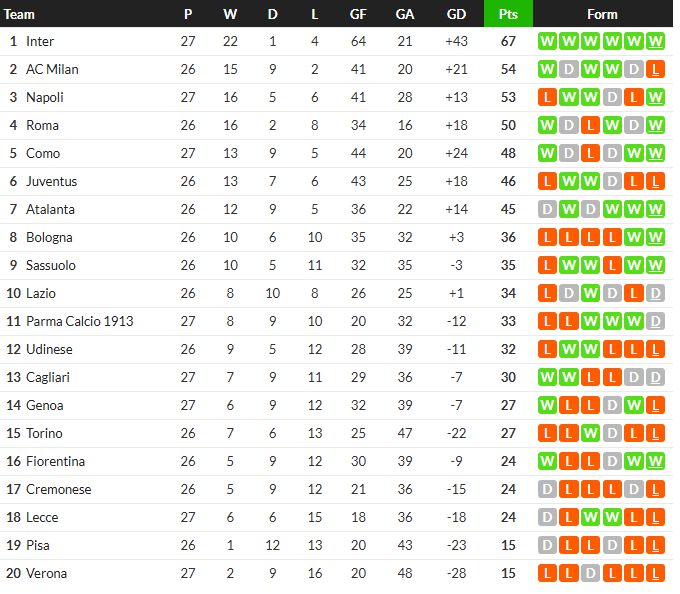Click the Team column header
680x594 pixels.
point(19,14)
